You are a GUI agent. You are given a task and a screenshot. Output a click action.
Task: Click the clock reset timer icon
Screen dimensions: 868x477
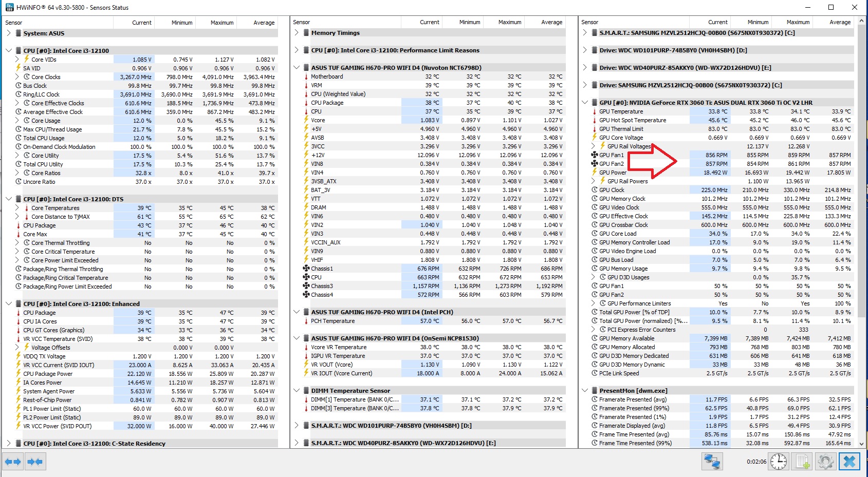click(x=779, y=462)
